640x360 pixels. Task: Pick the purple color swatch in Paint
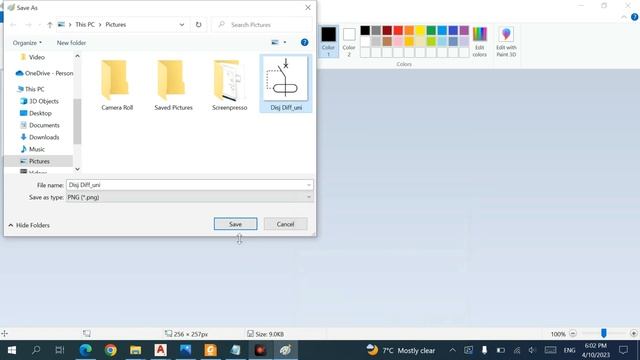pos(464,30)
